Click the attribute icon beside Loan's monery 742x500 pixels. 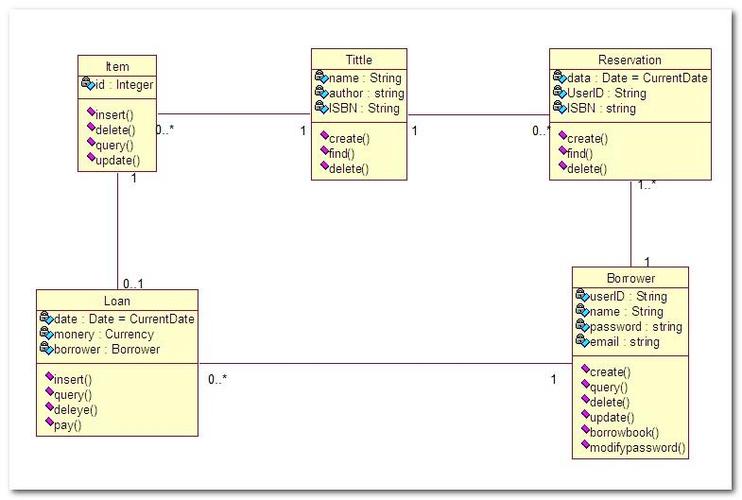click(46, 333)
